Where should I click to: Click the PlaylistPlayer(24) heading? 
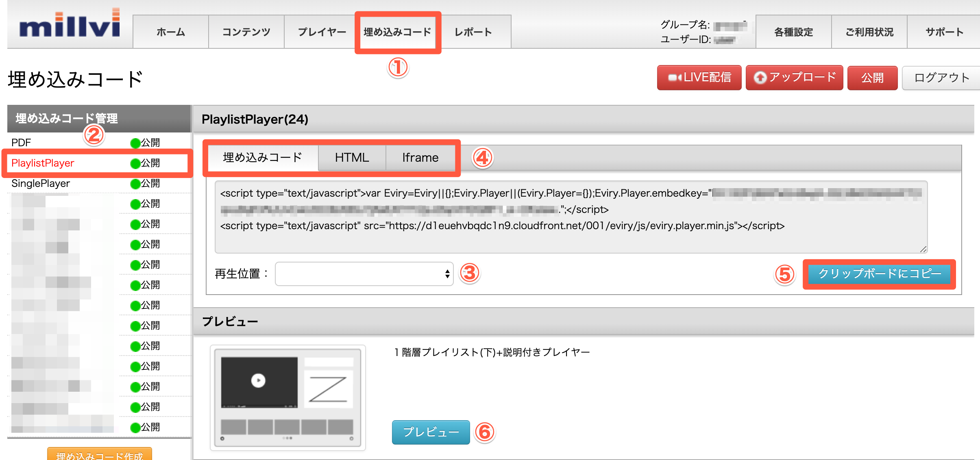(255, 119)
